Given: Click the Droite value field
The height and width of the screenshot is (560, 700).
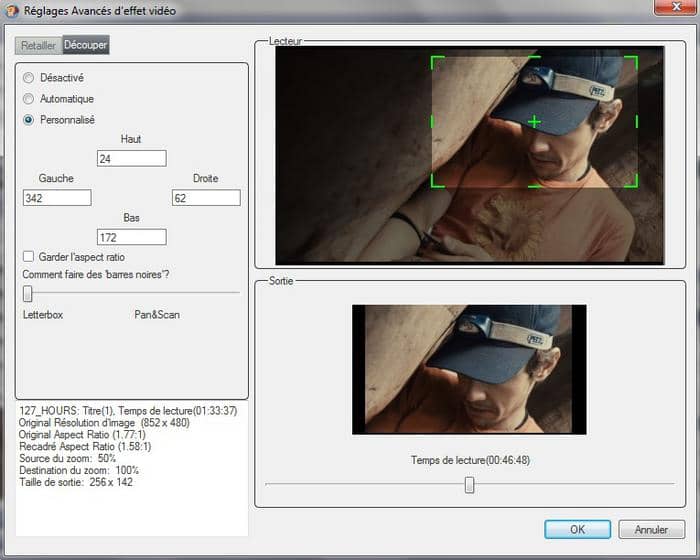Looking at the screenshot, I should point(206,198).
